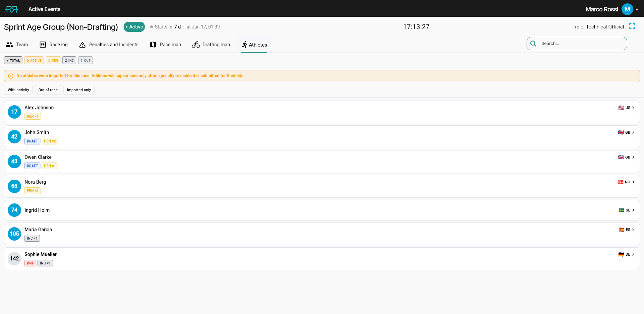644x314 pixels.
Task: Expand John Smith row chevron
Action: click(633, 132)
